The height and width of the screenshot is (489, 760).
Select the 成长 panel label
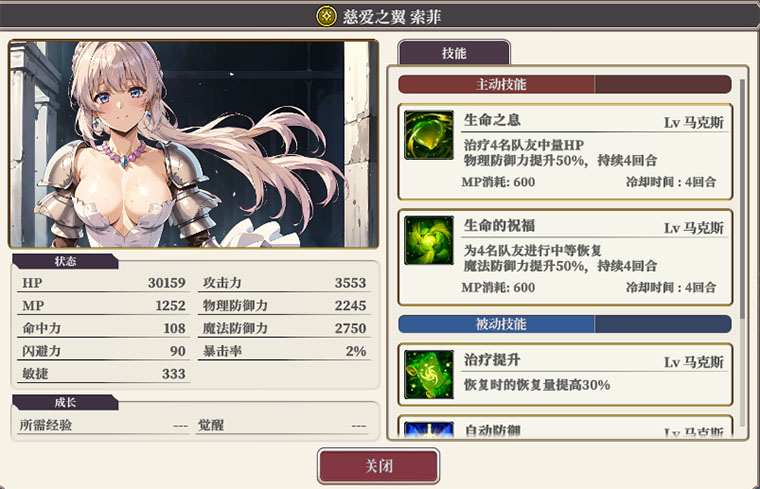(x=65, y=402)
